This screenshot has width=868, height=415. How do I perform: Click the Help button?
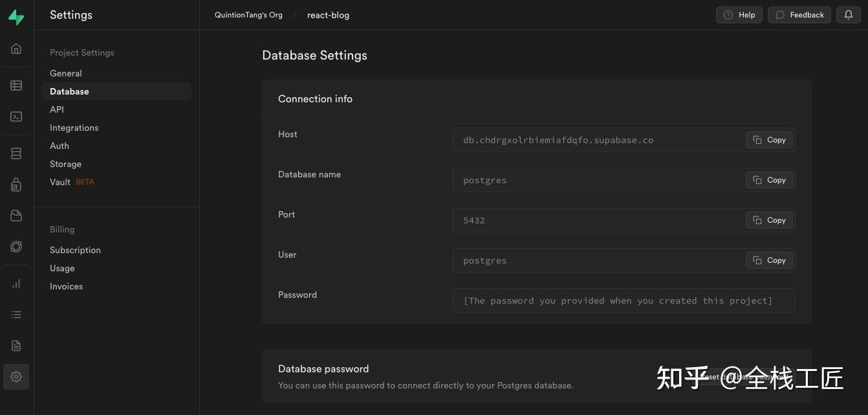click(739, 15)
